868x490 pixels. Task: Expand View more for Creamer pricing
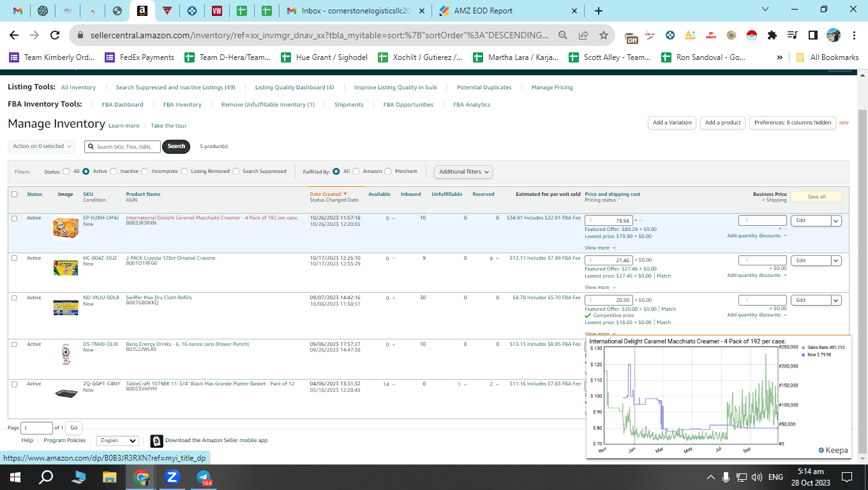pos(600,248)
